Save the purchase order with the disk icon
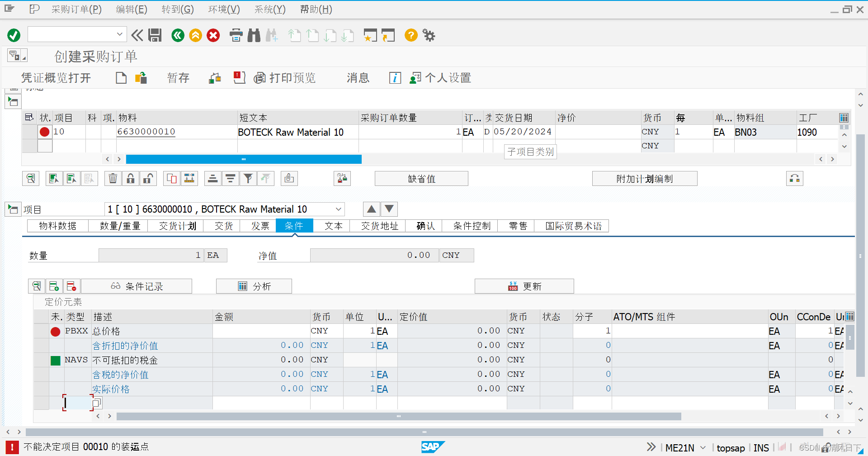This screenshot has height=456, width=868. [155, 35]
